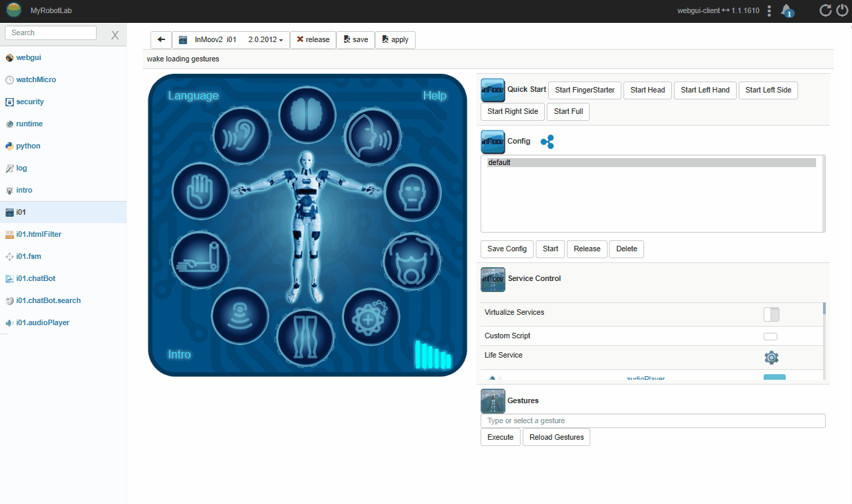The height and width of the screenshot is (504, 852).
Task: Open the raised hand icon
Action: pos(200,191)
